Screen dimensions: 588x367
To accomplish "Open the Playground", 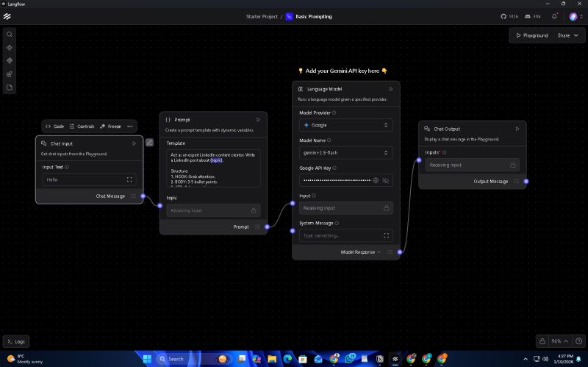I will pyautogui.click(x=531, y=35).
